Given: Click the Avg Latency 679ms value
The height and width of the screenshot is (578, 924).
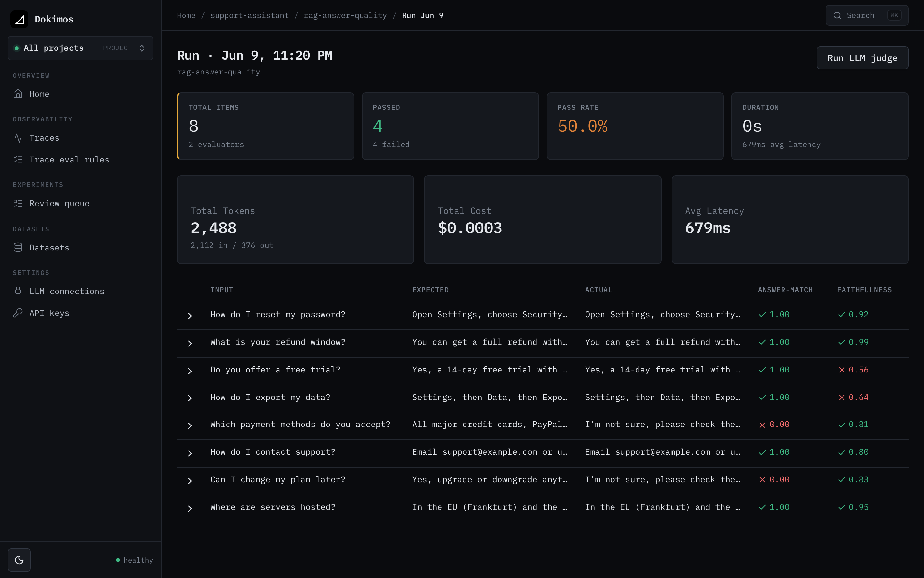Looking at the screenshot, I should [x=707, y=228].
